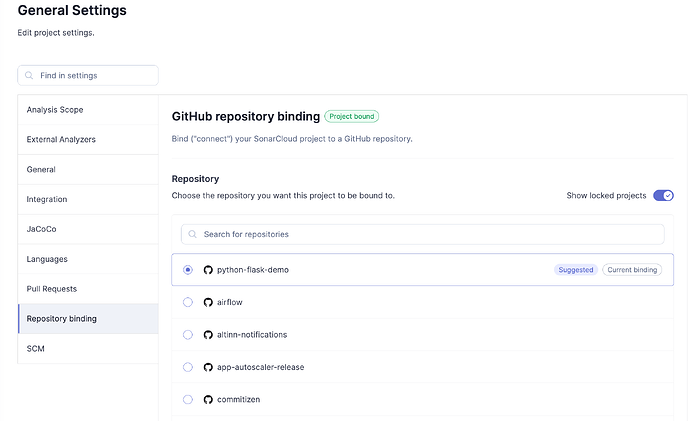
Task: Click the magnifier icon in Search for repositories
Action: (x=192, y=234)
